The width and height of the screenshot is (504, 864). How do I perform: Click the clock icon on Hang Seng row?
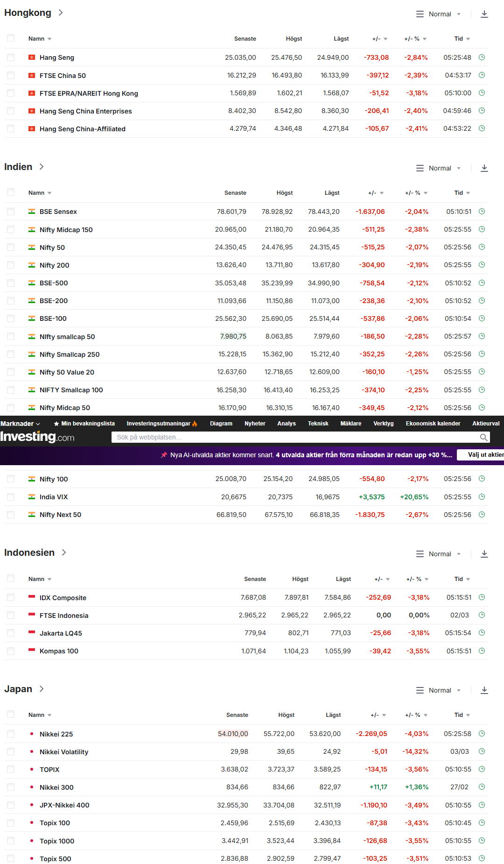click(482, 57)
